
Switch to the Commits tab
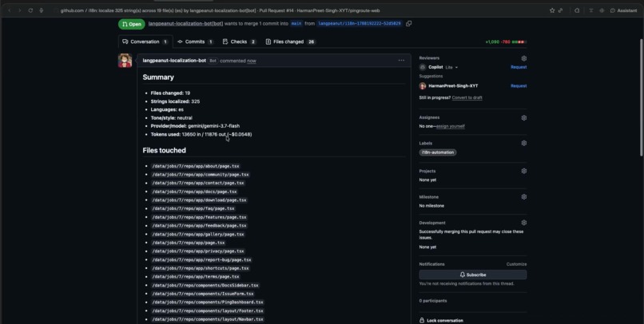195,41
